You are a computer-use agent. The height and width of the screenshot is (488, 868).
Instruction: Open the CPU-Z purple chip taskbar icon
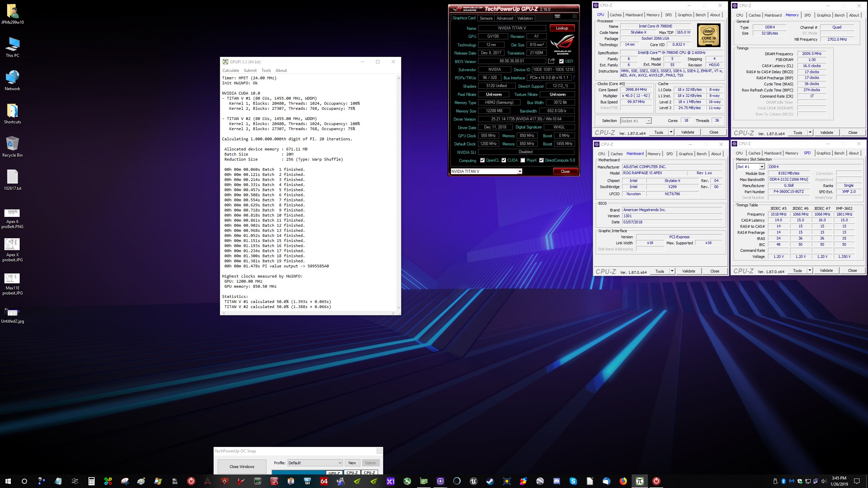point(440,481)
